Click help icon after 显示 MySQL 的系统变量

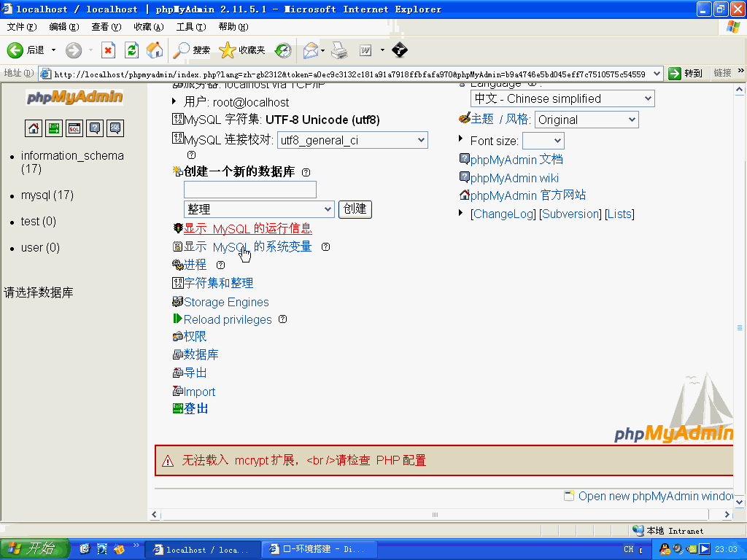click(325, 246)
